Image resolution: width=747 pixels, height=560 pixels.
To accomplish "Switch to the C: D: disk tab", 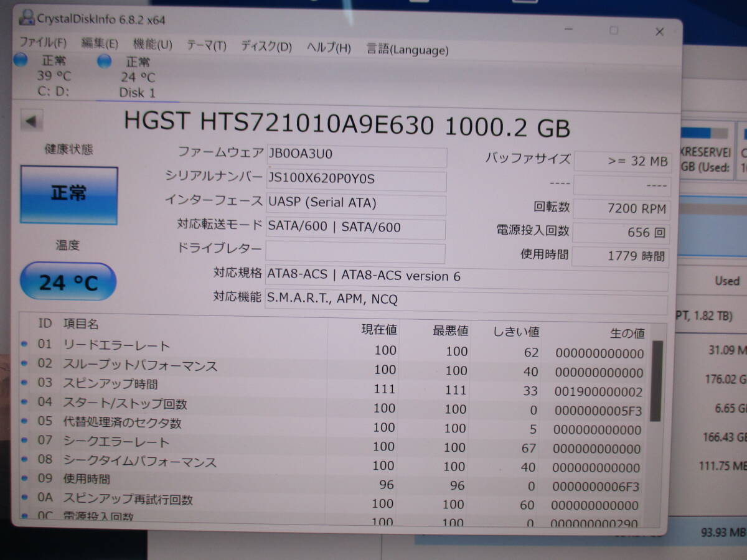I will [54, 76].
